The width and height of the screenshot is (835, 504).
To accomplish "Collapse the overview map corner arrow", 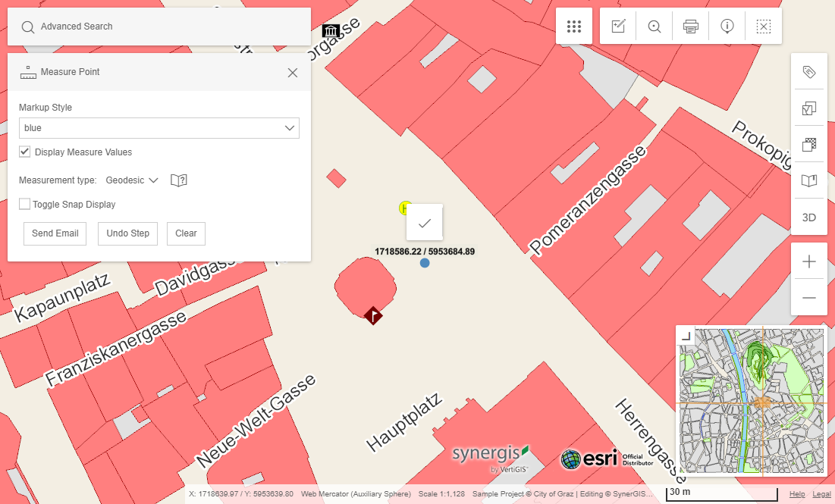I will click(x=685, y=336).
